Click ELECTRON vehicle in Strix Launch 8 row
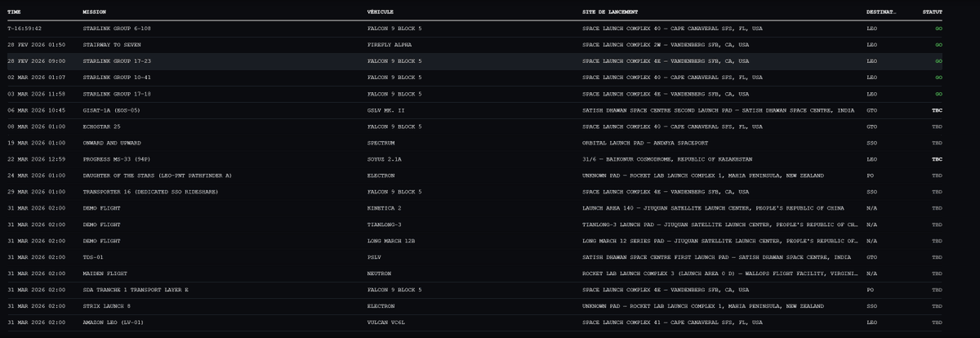 [381, 306]
